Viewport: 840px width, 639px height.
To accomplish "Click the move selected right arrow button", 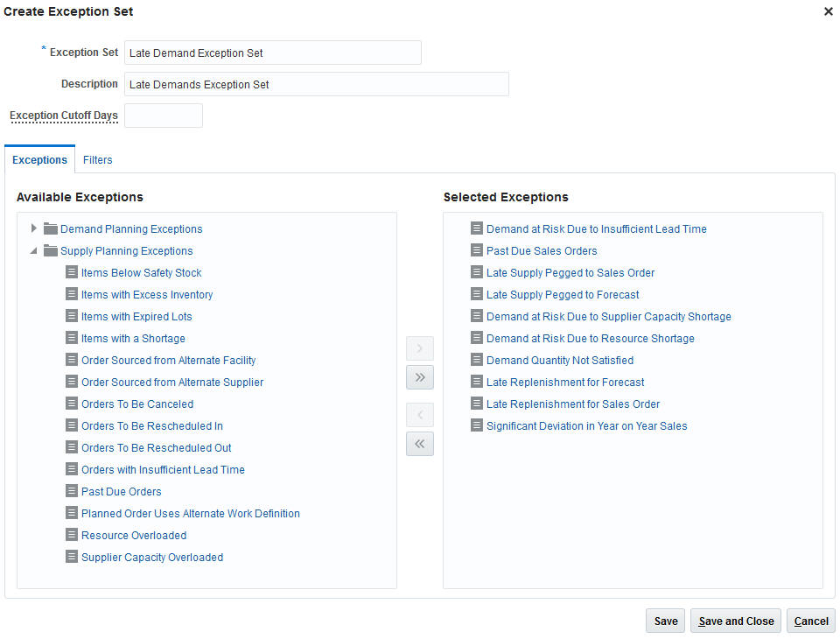I will point(420,348).
